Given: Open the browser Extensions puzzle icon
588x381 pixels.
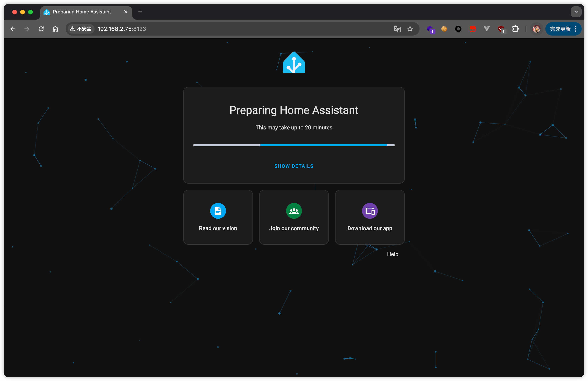Looking at the screenshot, I should [x=515, y=29].
